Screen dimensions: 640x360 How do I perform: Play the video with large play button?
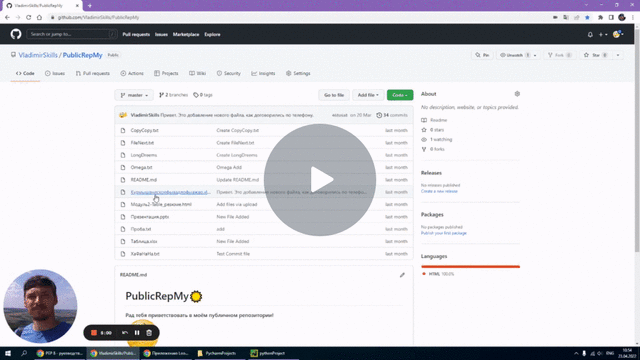click(320, 180)
